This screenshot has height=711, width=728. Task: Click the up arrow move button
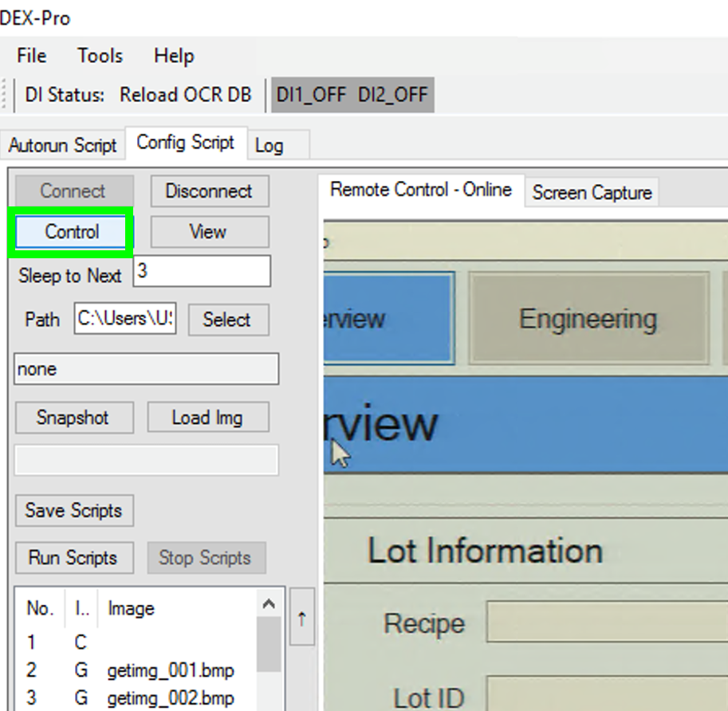301,617
